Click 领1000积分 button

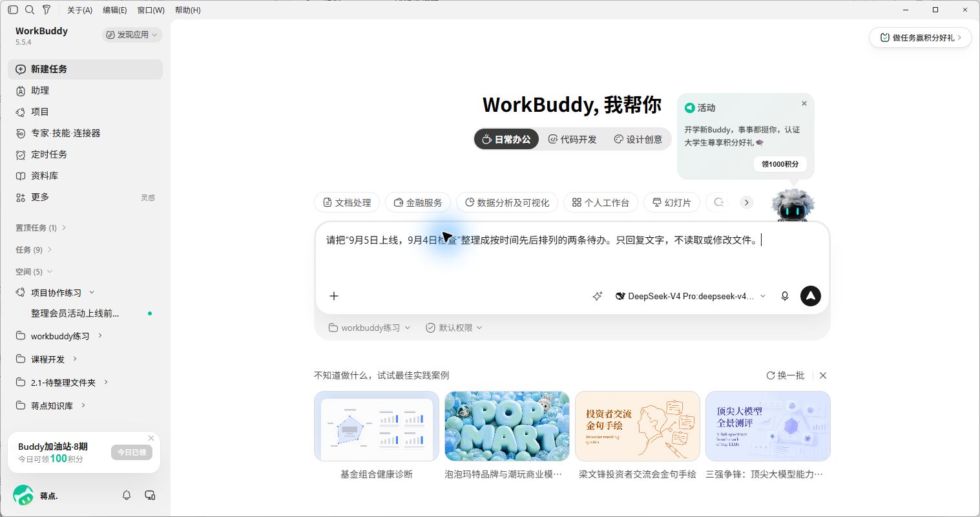coord(780,164)
